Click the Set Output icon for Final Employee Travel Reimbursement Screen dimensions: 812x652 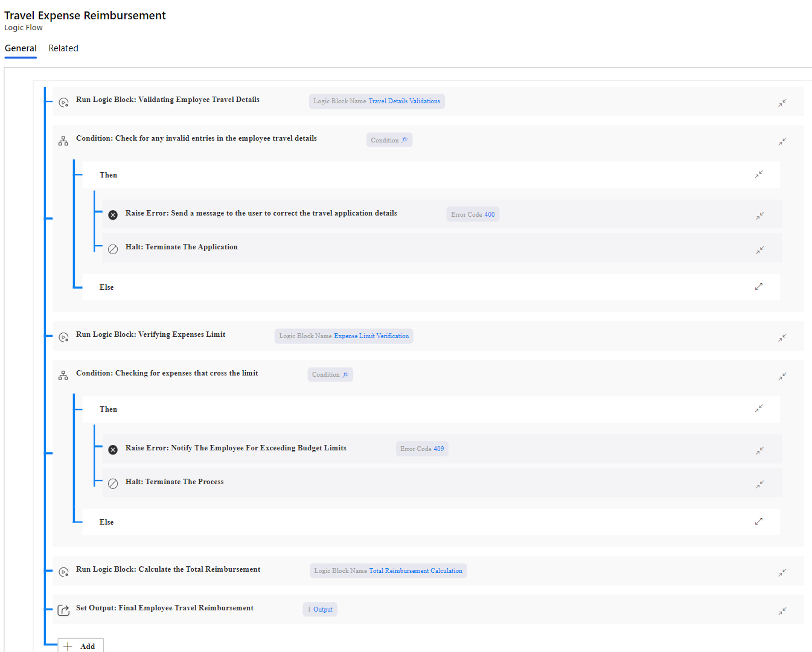click(x=64, y=610)
